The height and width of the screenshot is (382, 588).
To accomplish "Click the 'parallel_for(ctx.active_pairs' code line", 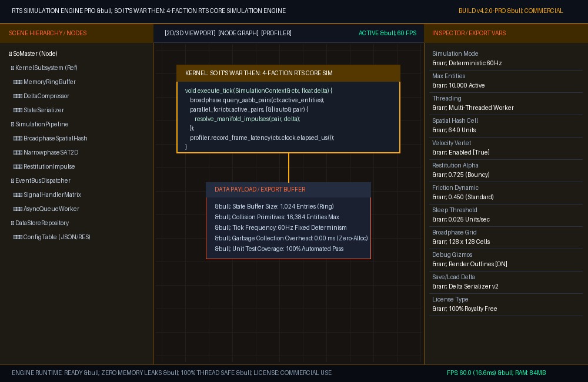I will pos(249,109).
